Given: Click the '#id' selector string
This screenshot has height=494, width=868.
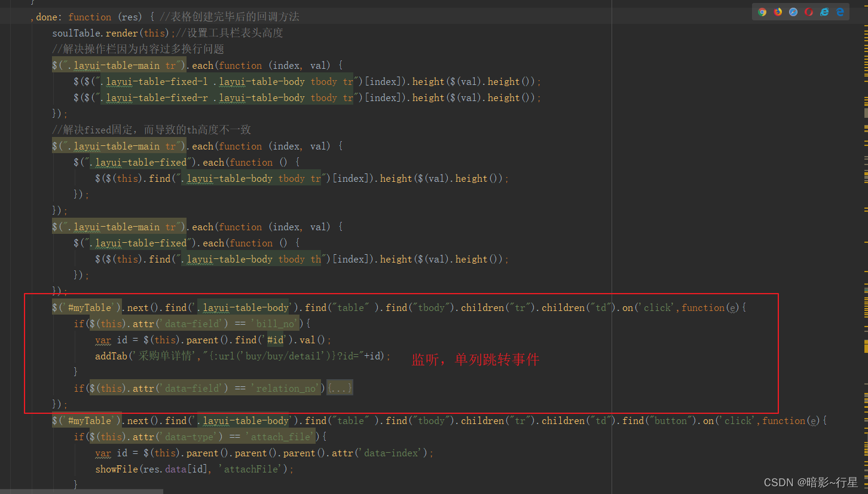Looking at the screenshot, I should (x=275, y=340).
